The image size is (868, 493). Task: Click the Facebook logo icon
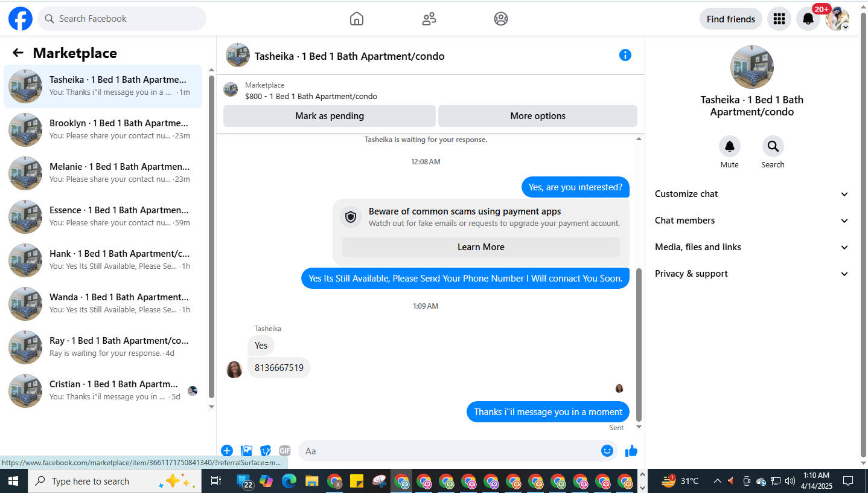point(21,19)
